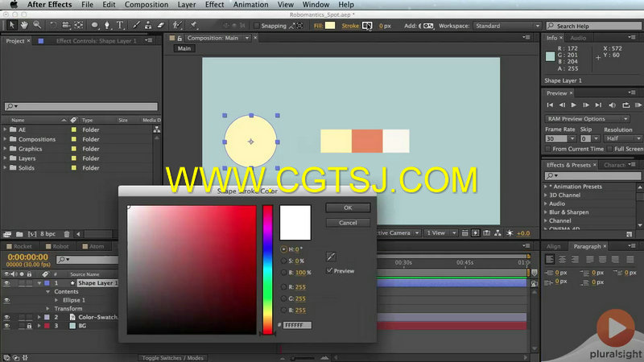Switch to the Audio panel tab
The image size is (644, 362).
[x=578, y=38]
